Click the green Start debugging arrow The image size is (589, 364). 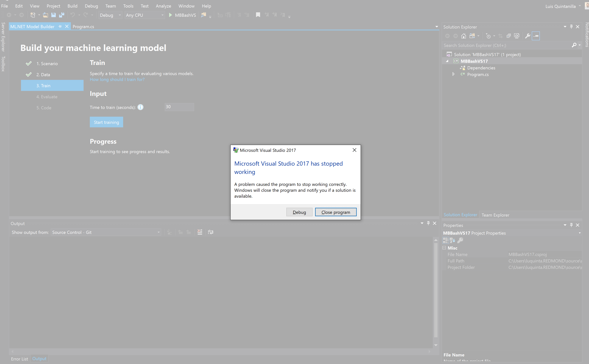[170, 15]
